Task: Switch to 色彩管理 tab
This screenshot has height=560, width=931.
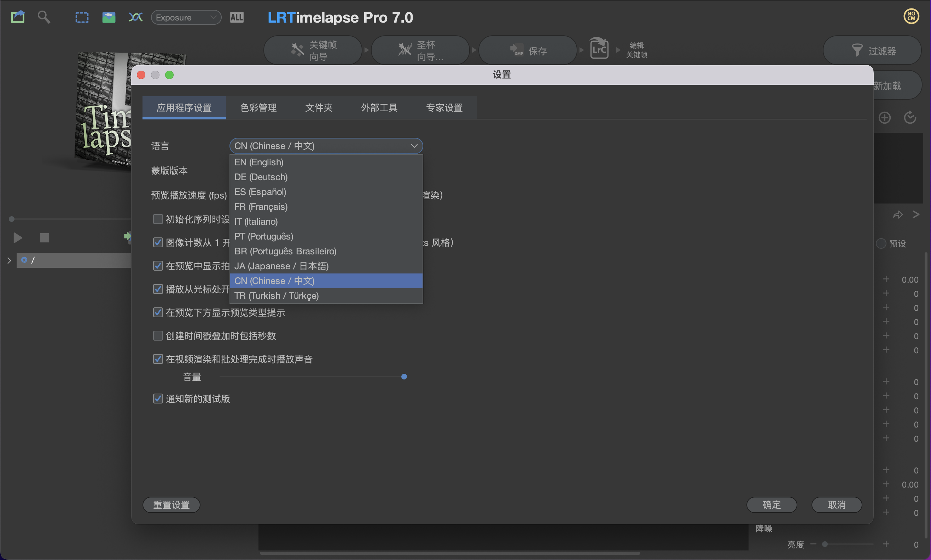Action: point(258,108)
